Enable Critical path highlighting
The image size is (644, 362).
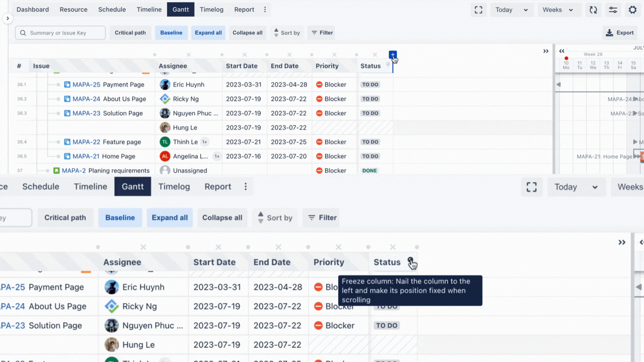(x=130, y=33)
